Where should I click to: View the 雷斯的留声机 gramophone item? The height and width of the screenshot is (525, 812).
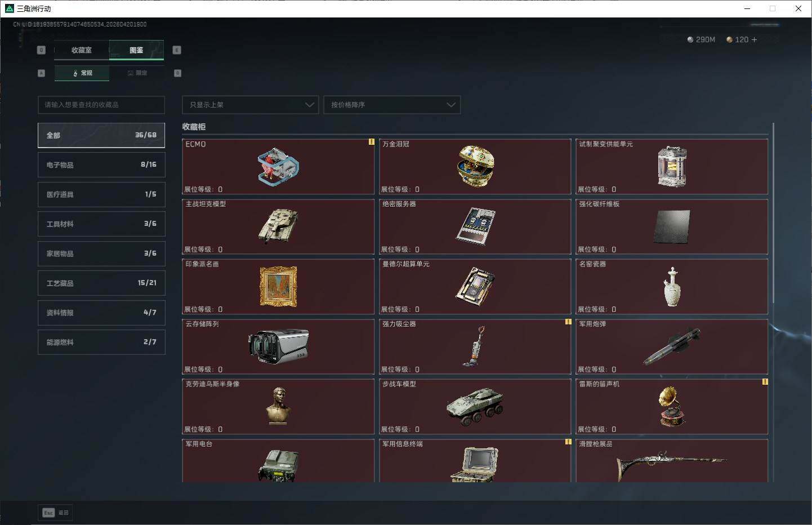[x=672, y=406]
